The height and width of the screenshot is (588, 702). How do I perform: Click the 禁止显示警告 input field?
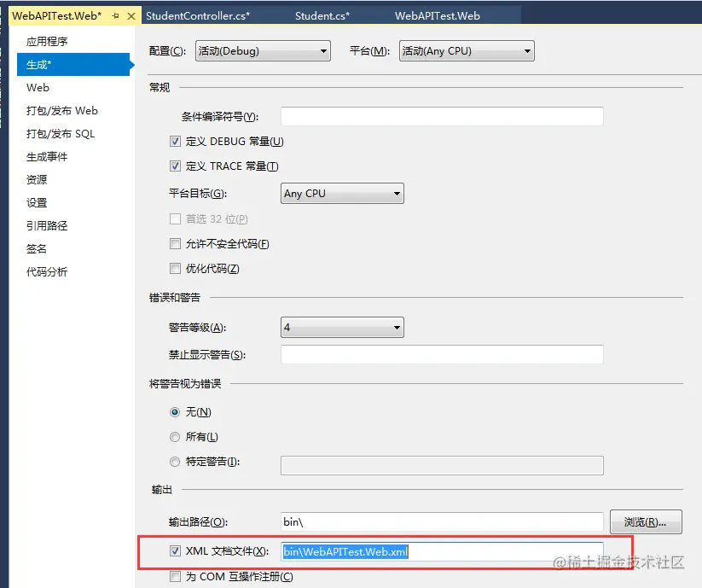(x=442, y=355)
